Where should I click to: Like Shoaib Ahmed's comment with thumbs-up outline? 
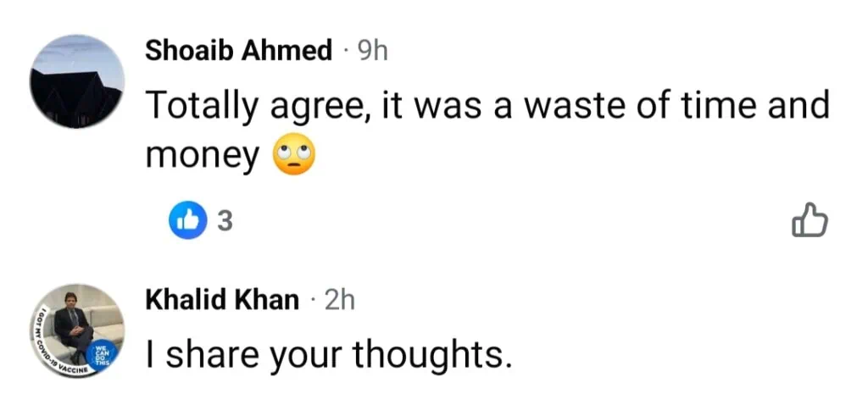point(808,221)
